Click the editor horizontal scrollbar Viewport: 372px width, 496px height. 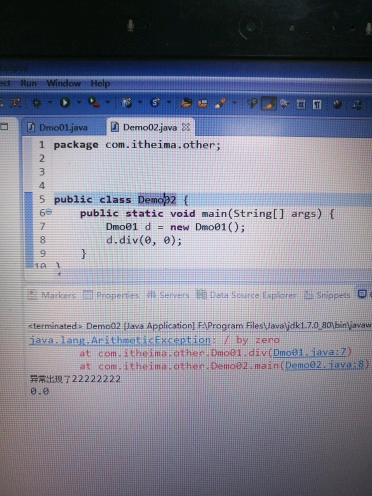pyautogui.click(x=213, y=274)
